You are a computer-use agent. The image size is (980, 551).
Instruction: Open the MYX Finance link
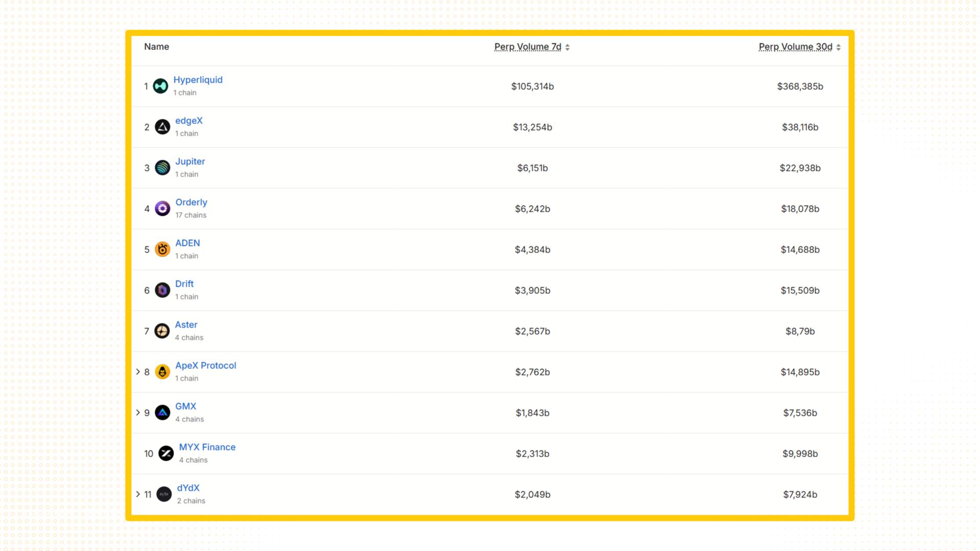[207, 447]
